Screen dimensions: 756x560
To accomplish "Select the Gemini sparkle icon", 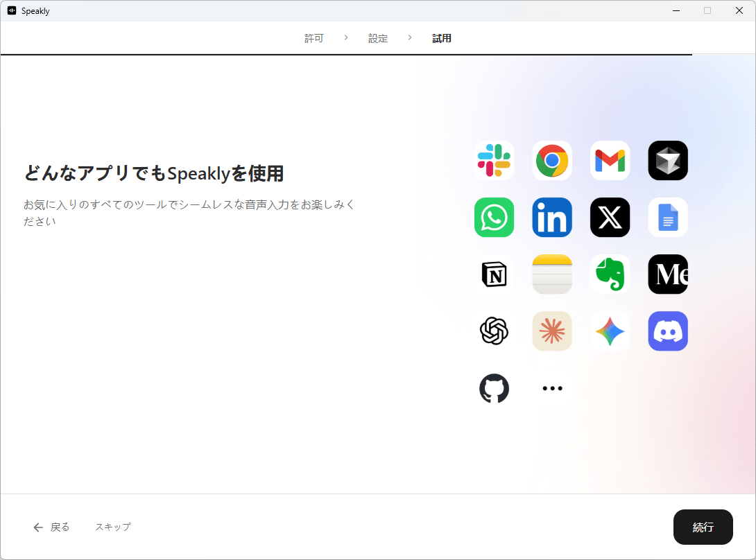I will [x=610, y=331].
